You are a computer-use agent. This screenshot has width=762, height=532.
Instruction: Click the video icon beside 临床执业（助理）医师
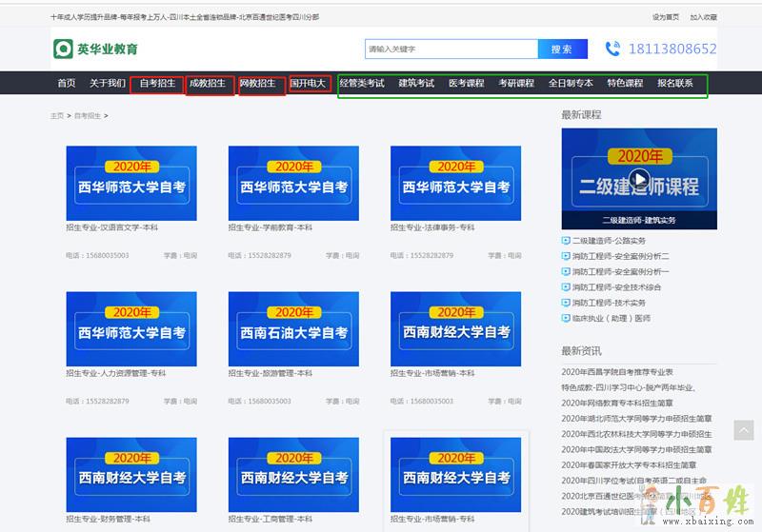click(566, 318)
